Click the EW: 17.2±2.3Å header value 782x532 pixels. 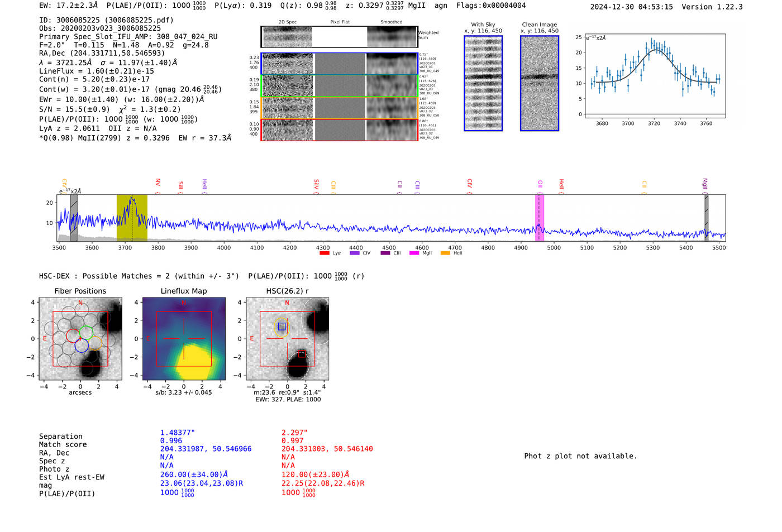pos(68,5)
